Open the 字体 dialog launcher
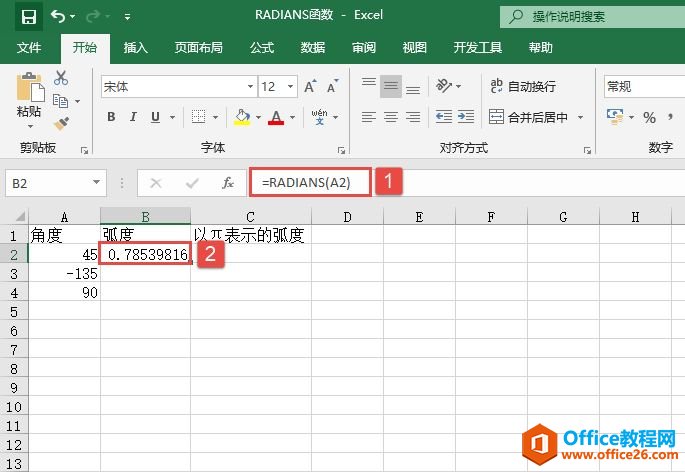Image resolution: width=685 pixels, height=472 pixels. [x=341, y=151]
